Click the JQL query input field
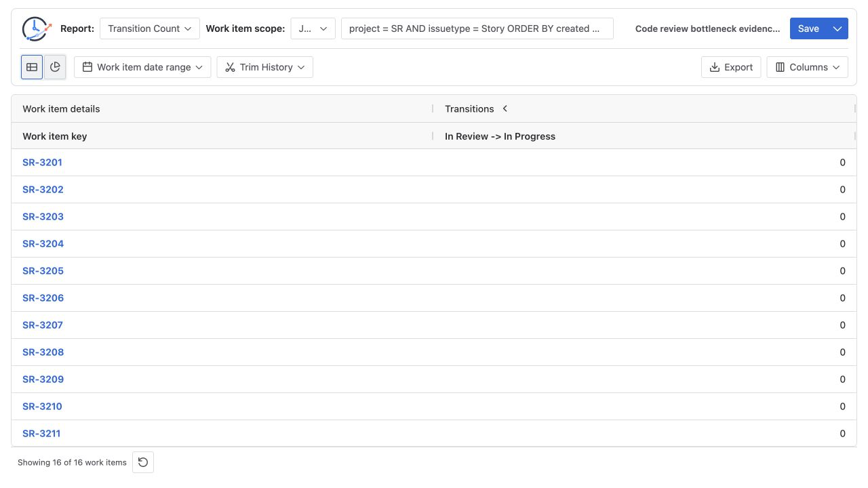Viewport: 868px width, 488px height. 477,28
